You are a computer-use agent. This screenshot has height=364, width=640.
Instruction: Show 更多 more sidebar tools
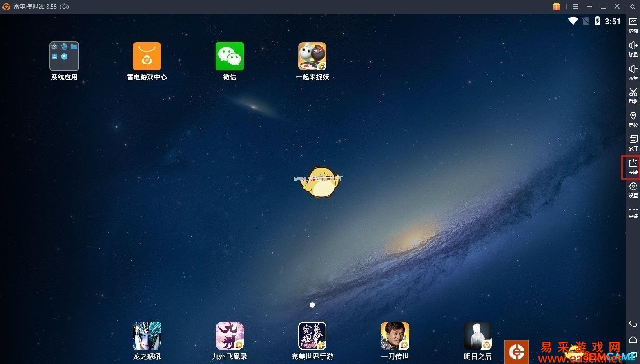[633, 213]
